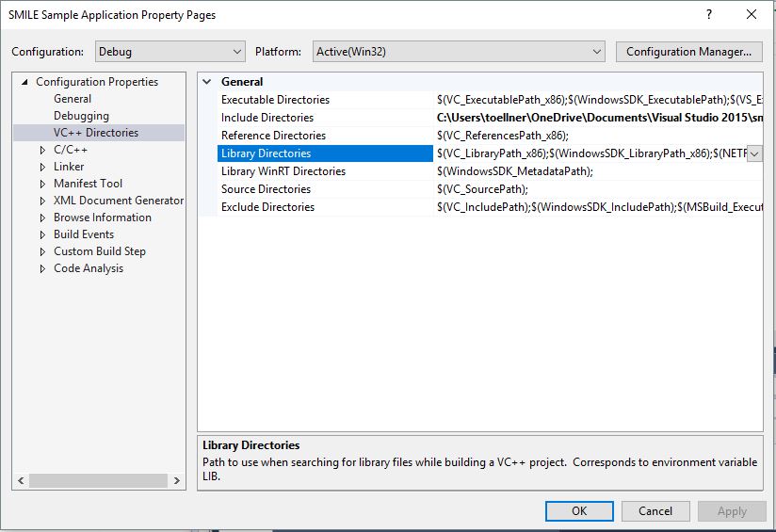Open the Library Directories value dropdown arrow

click(x=754, y=153)
